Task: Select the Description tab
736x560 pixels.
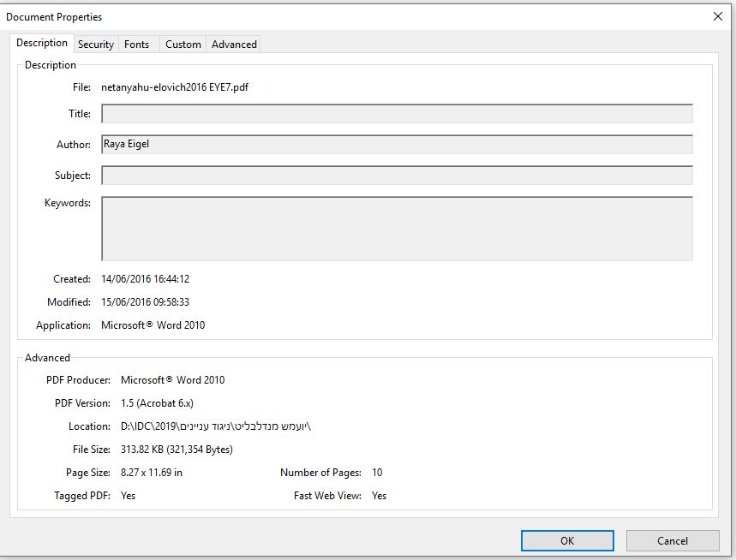Action: pos(42,43)
